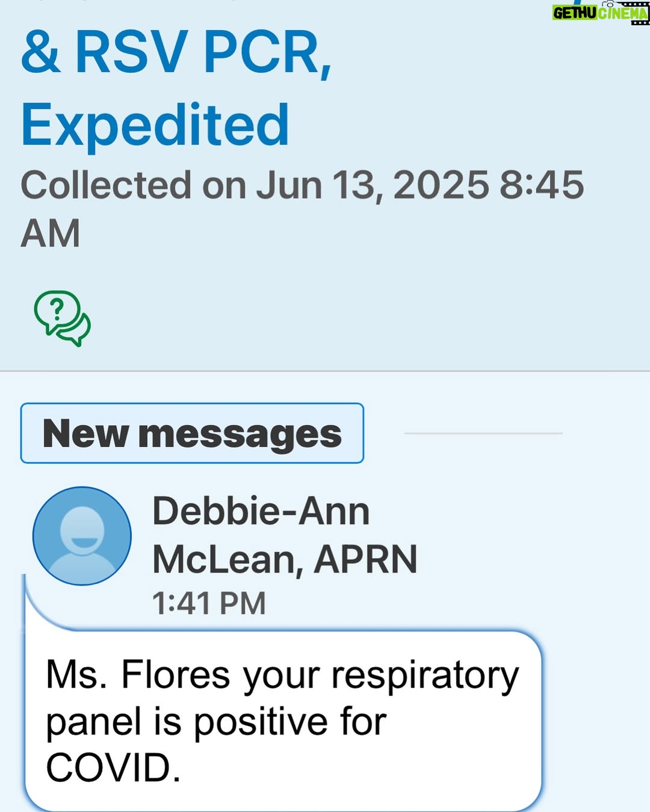This screenshot has width=650, height=812.
Task: Click the divider line beside New messages
Action: (483, 433)
